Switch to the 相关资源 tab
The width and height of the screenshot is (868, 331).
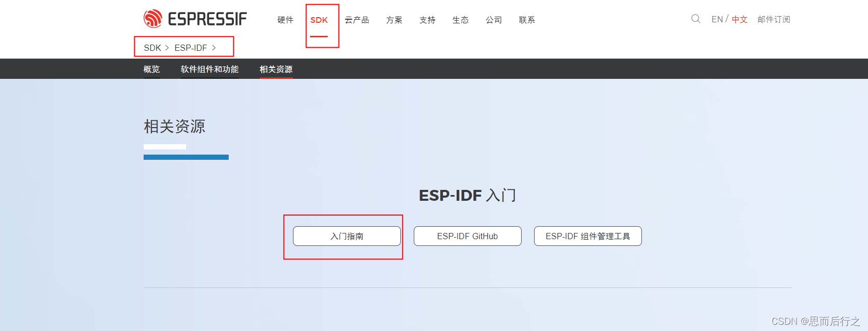click(276, 69)
